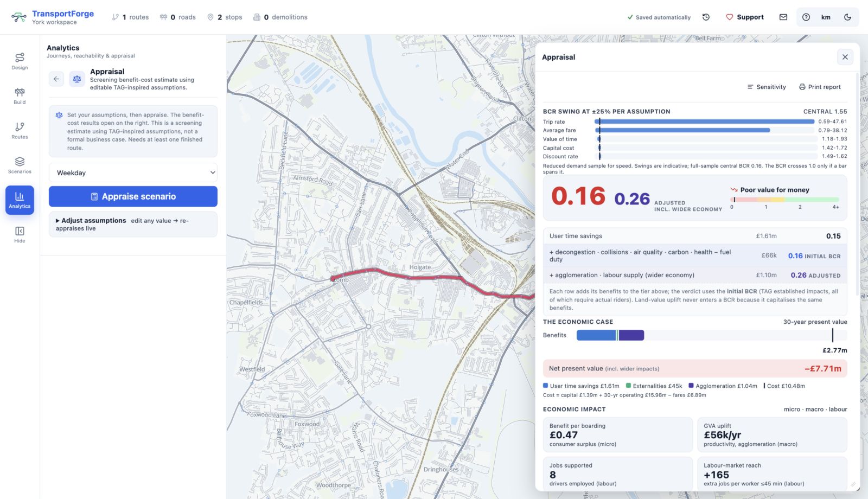
Task: Select the agglomeration labour supply row
Action: (695, 275)
